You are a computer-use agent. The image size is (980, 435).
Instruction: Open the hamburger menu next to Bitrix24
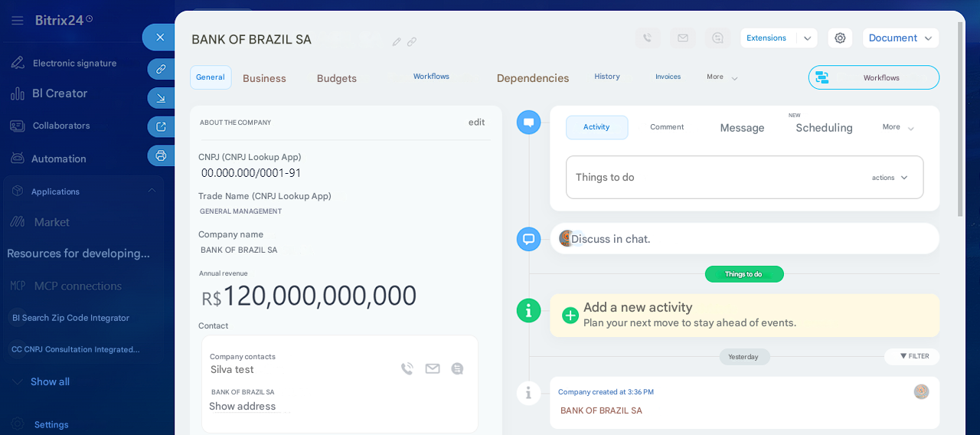pos(17,21)
